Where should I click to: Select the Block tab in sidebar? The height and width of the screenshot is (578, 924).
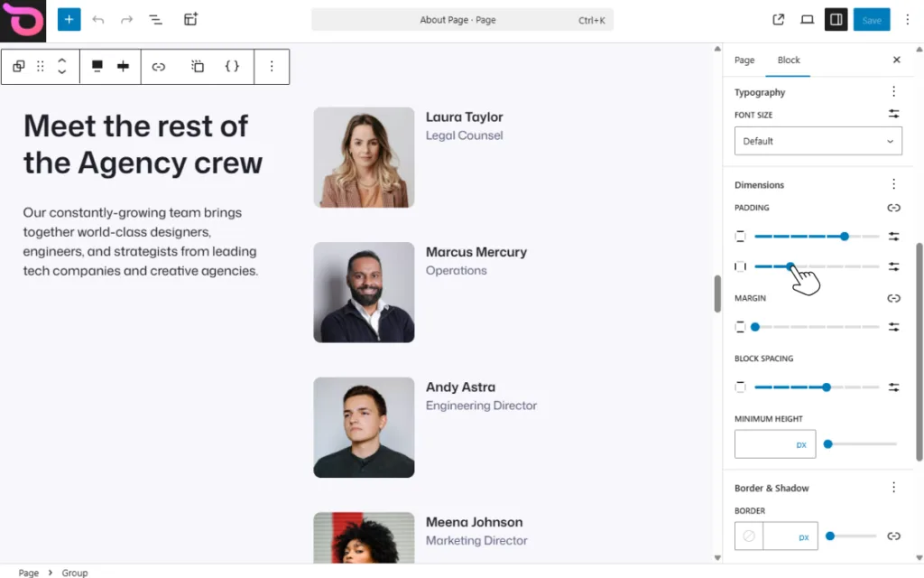(789, 61)
